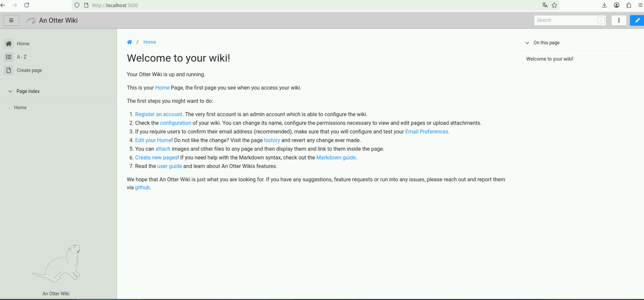This screenshot has height=300, width=644.
Task: Bookmark this page with the star icon
Action: (555, 5)
